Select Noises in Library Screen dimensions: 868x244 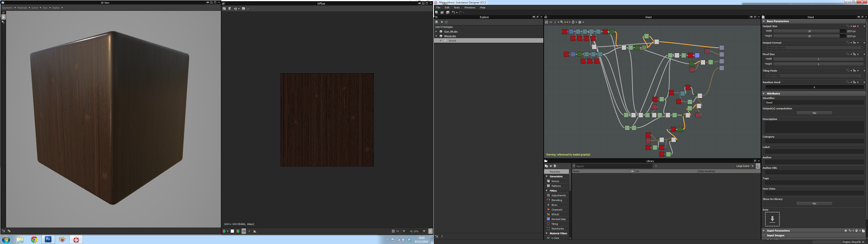click(556, 181)
